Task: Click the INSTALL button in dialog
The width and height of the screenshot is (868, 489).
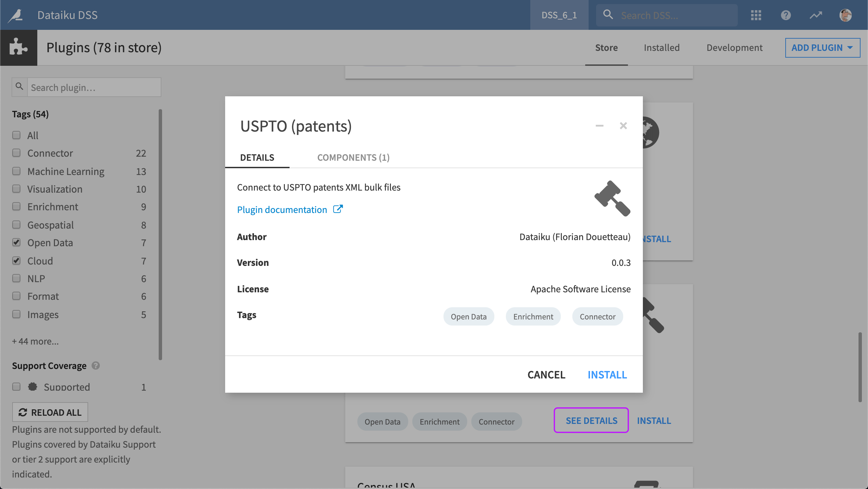Action: click(x=608, y=374)
